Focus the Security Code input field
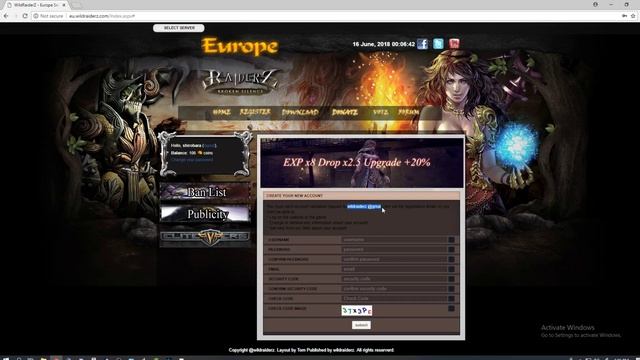 (x=394, y=279)
